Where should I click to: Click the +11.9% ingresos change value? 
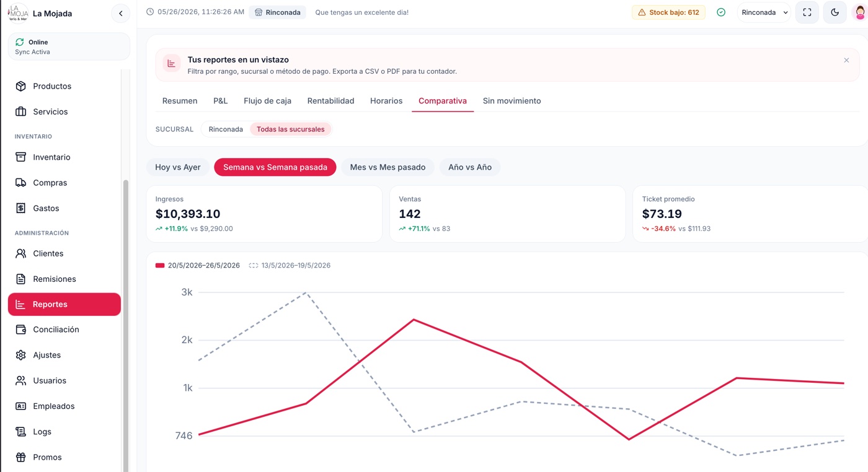point(176,229)
